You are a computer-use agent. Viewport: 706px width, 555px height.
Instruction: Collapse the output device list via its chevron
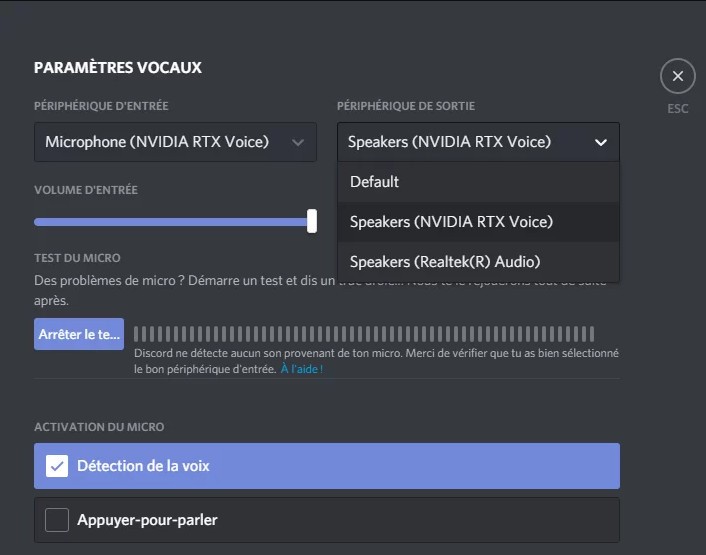(600, 142)
